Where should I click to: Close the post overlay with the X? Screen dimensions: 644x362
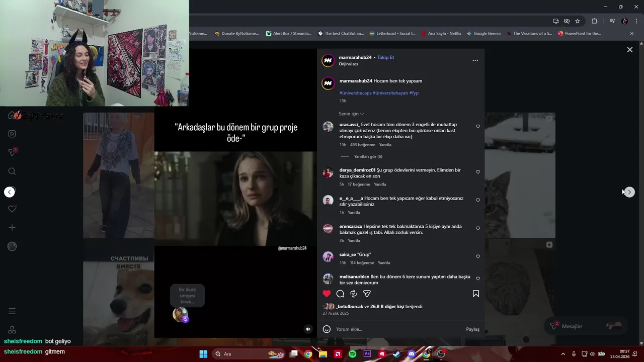click(629, 50)
